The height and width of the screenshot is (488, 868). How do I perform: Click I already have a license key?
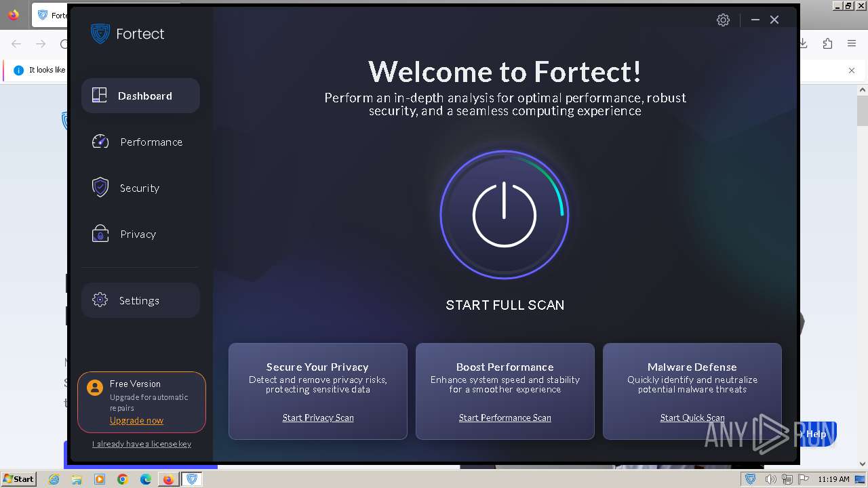(x=142, y=444)
